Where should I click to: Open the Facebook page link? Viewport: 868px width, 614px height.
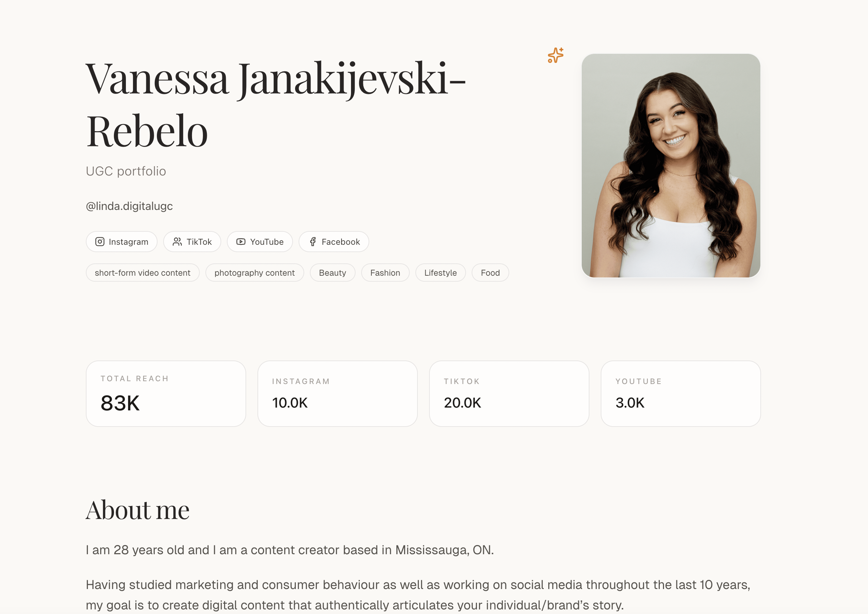tap(334, 242)
